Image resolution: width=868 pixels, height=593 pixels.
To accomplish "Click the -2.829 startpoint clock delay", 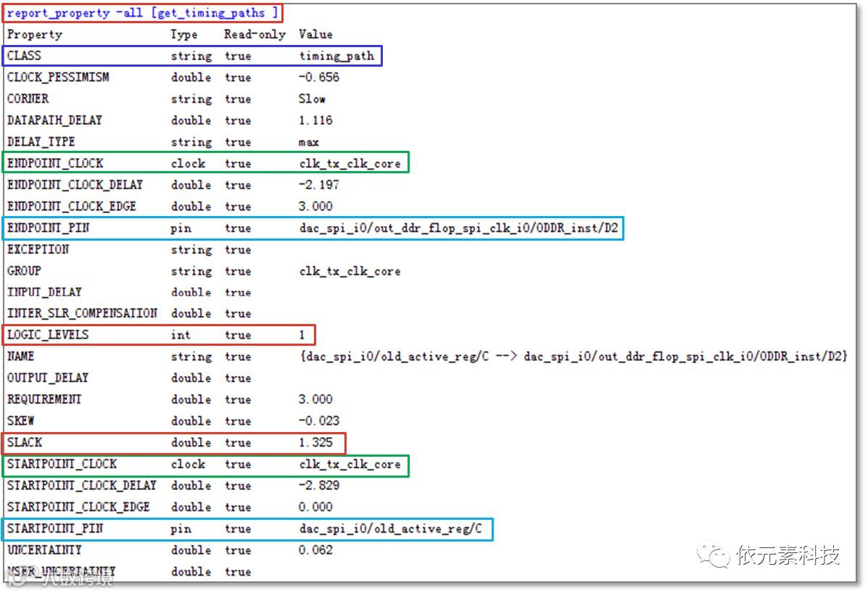I will click(x=319, y=485).
